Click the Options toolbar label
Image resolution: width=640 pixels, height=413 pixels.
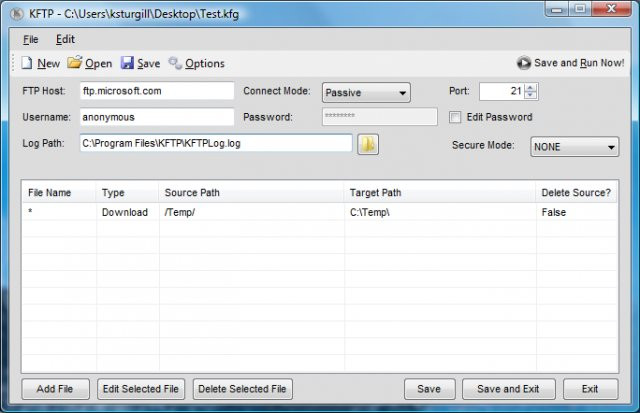[x=205, y=64]
